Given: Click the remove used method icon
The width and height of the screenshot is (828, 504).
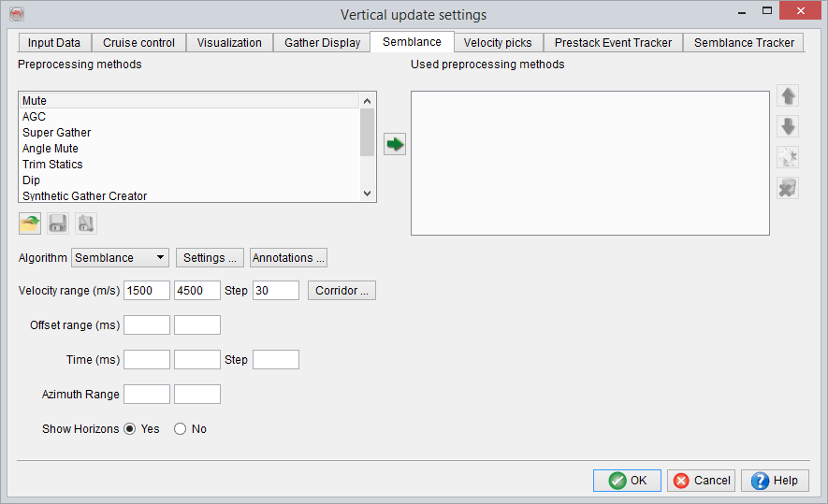Looking at the screenshot, I should 788,188.
